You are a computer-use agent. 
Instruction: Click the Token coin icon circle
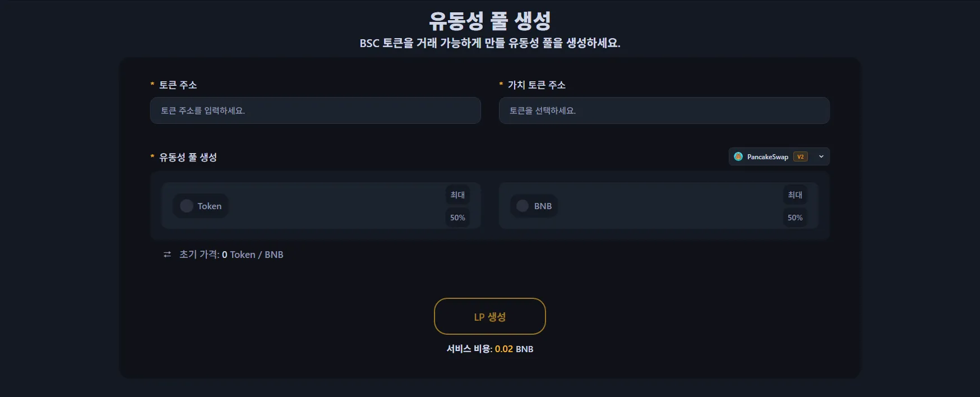(186, 206)
